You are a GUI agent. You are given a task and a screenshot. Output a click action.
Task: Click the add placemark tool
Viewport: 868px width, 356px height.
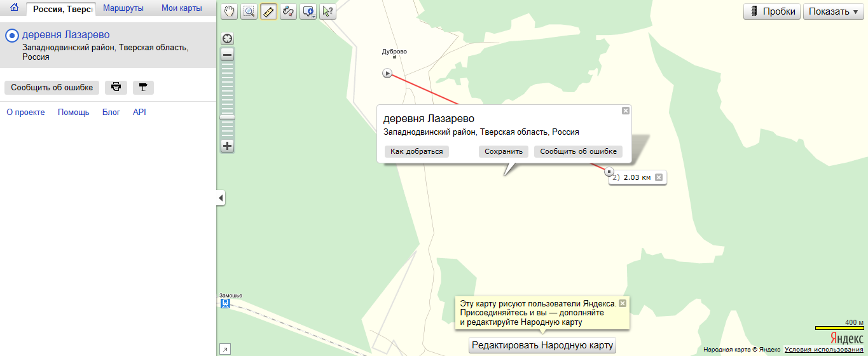point(307,11)
